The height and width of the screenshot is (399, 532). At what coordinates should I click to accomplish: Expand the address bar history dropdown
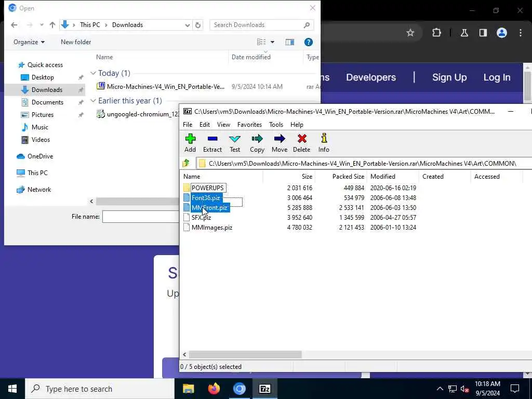187,25
